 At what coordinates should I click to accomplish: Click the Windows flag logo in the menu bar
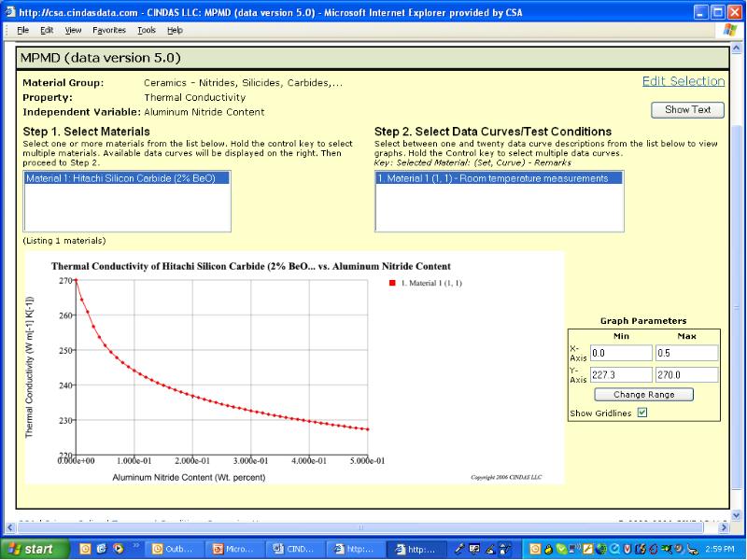[729, 30]
